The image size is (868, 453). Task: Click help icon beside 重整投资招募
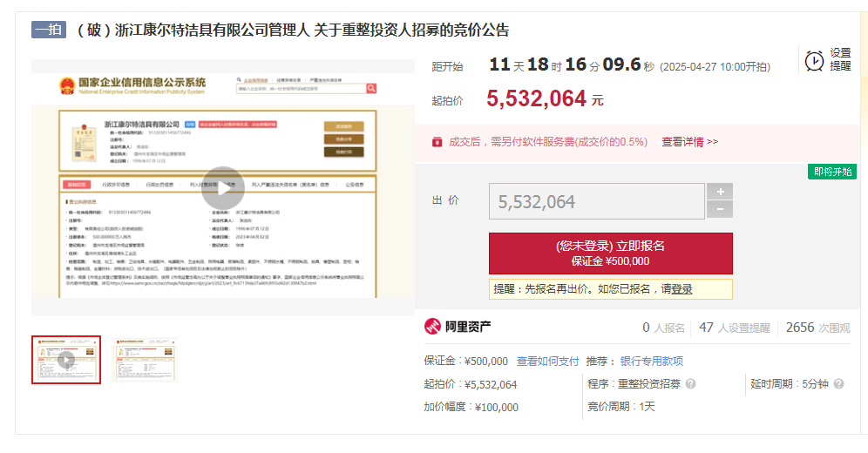pyautogui.click(x=690, y=384)
